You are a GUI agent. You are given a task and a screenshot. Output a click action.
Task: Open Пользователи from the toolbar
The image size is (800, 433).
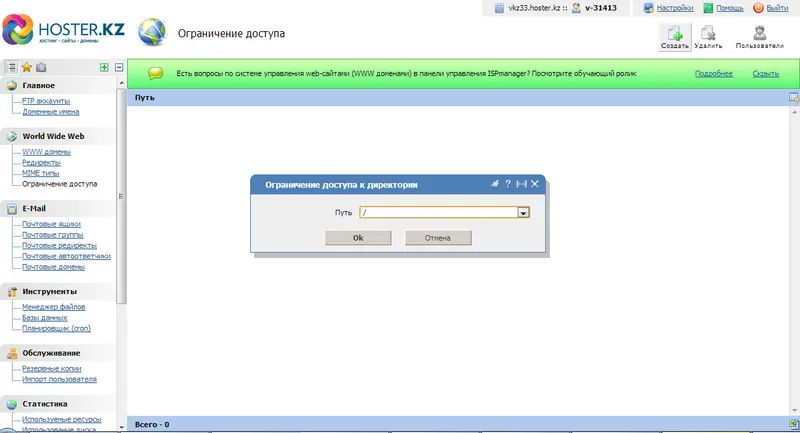pyautogui.click(x=759, y=37)
